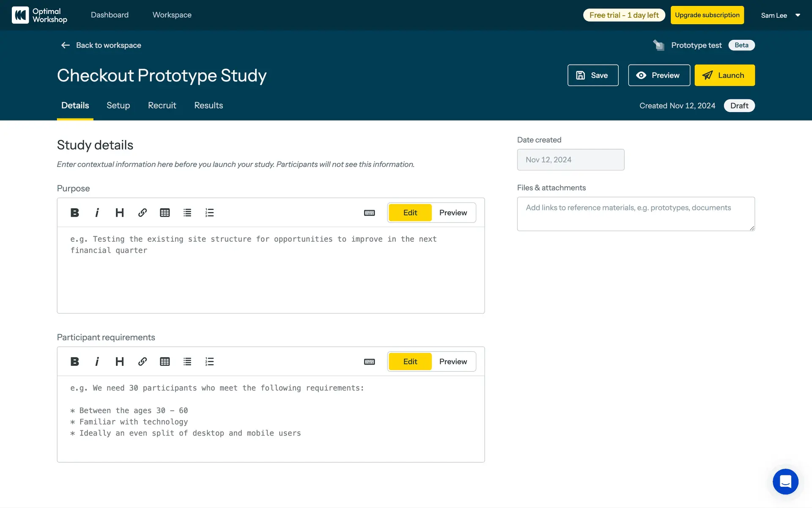The image size is (812, 508).
Task: Apply italic in Purpose editor
Action: (97, 213)
